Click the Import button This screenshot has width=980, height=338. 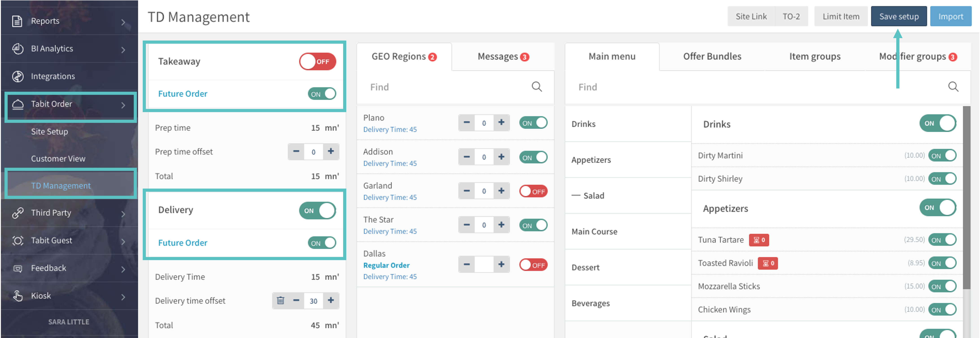pyautogui.click(x=950, y=16)
